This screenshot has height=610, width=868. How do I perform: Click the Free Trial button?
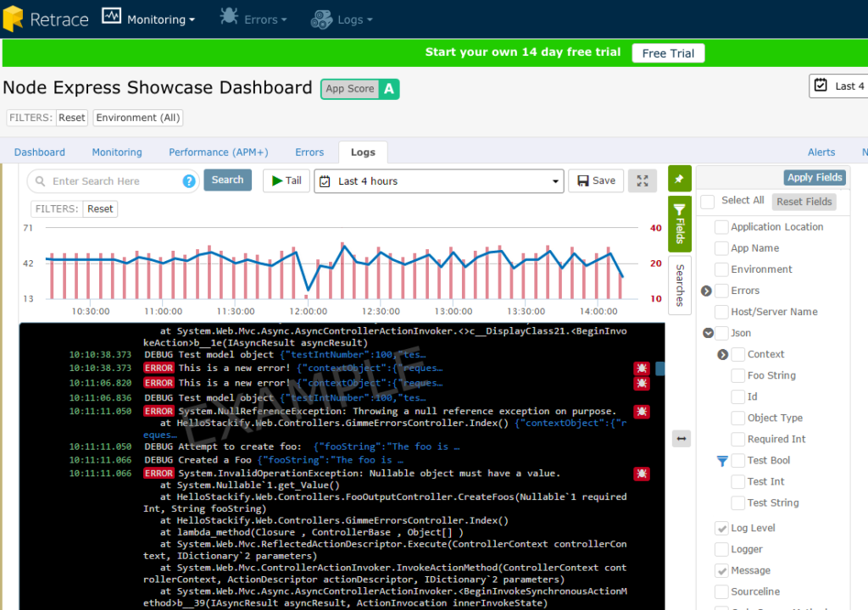pos(668,53)
